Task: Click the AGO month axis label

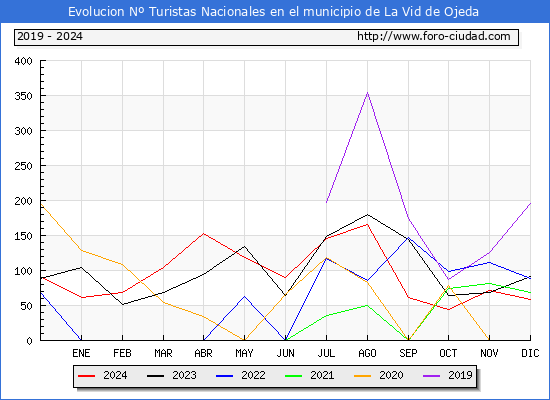Action: coord(367,353)
